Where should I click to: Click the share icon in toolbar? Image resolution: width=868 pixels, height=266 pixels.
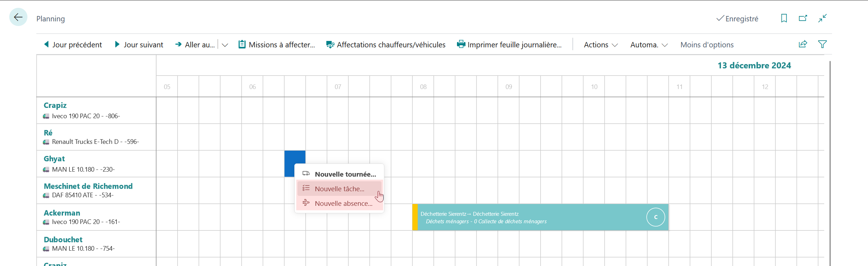803,44
